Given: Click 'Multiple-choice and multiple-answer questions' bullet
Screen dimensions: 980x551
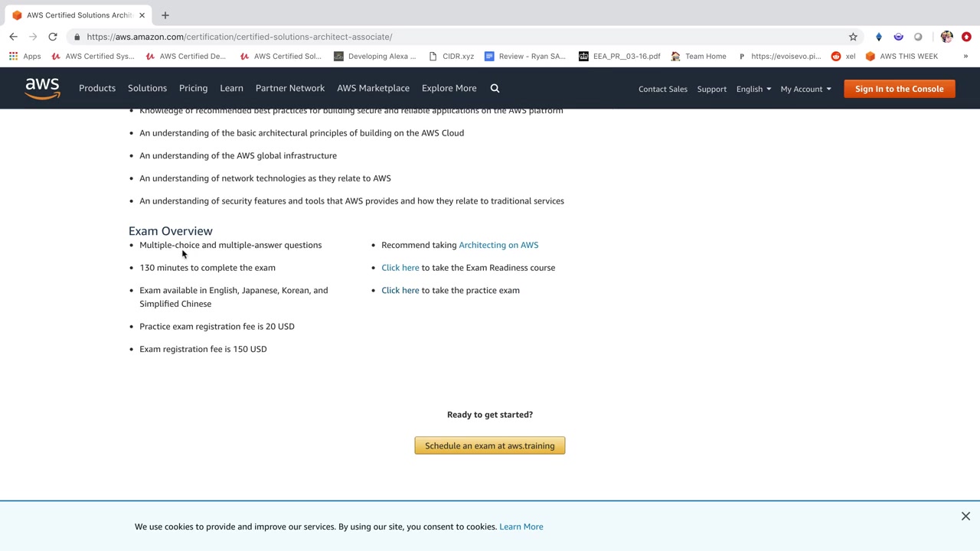Looking at the screenshot, I should [x=230, y=245].
